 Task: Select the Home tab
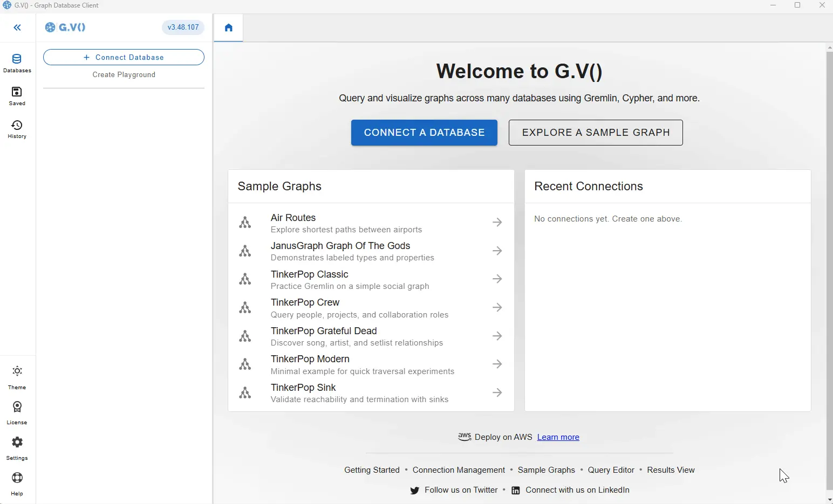click(x=228, y=27)
